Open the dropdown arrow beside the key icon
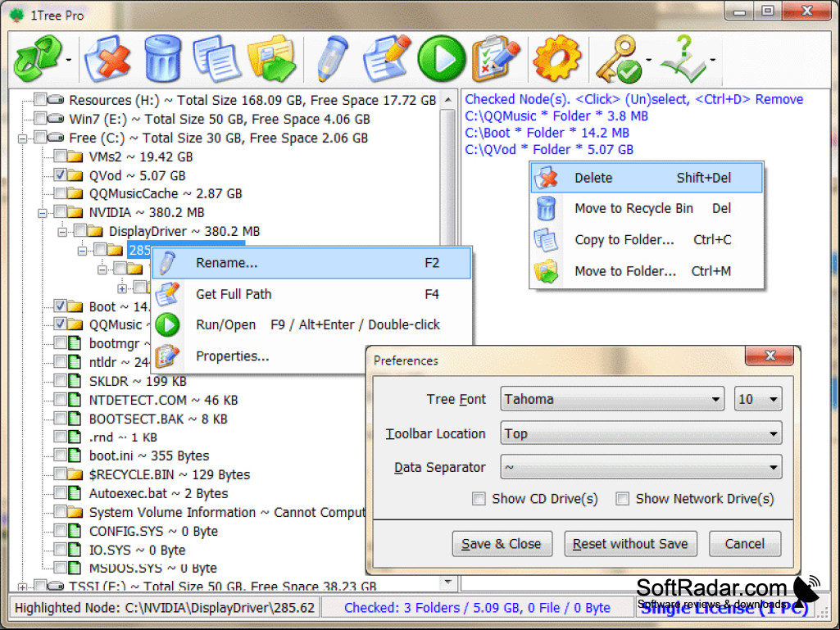The image size is (840, 630). coord(649,60)
